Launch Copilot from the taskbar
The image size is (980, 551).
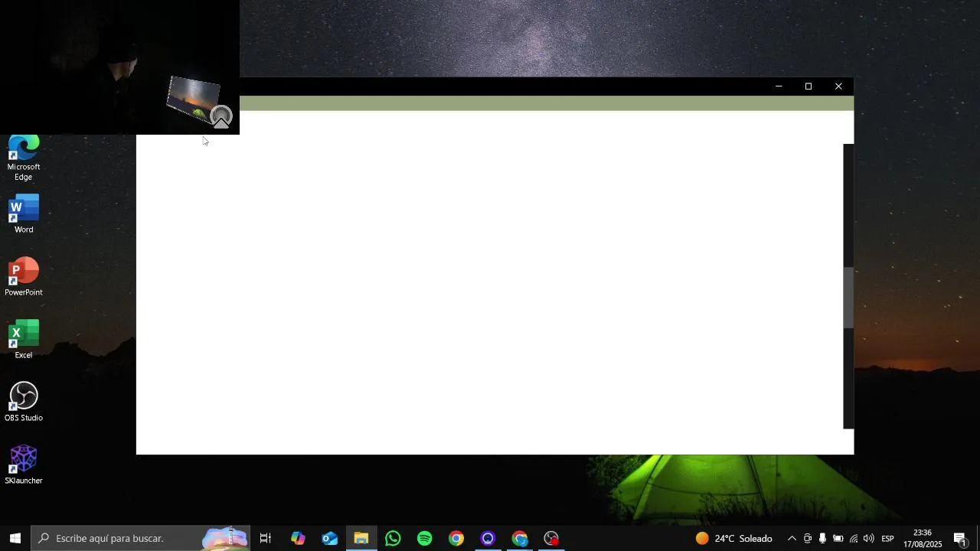click(x=298, y=538)
